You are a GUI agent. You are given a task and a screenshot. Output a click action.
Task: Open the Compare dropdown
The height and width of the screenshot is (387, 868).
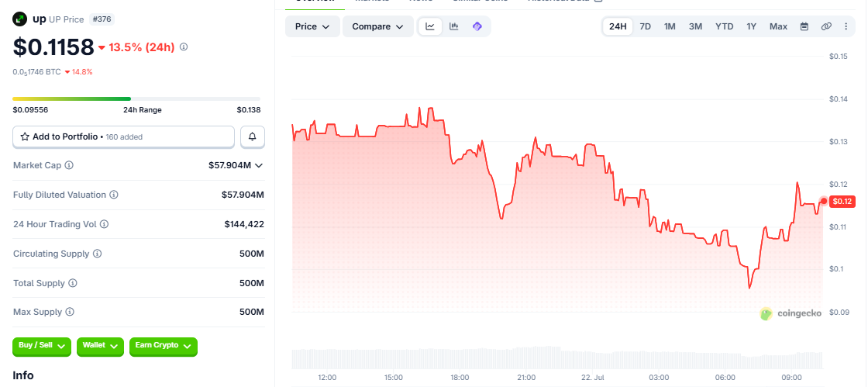pyautogui.click(x=378, y=26)
